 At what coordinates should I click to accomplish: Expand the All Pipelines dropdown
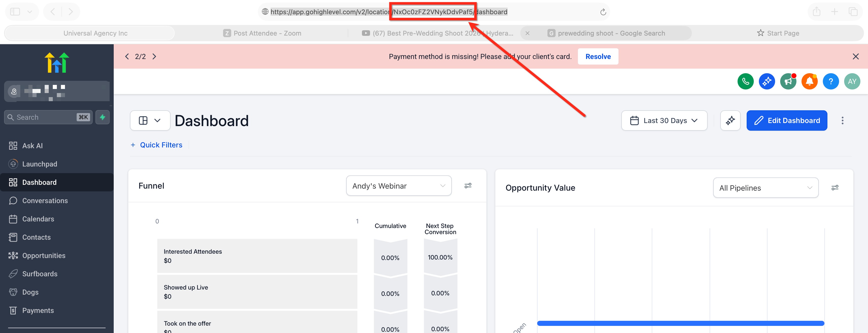tap(765, 188)
